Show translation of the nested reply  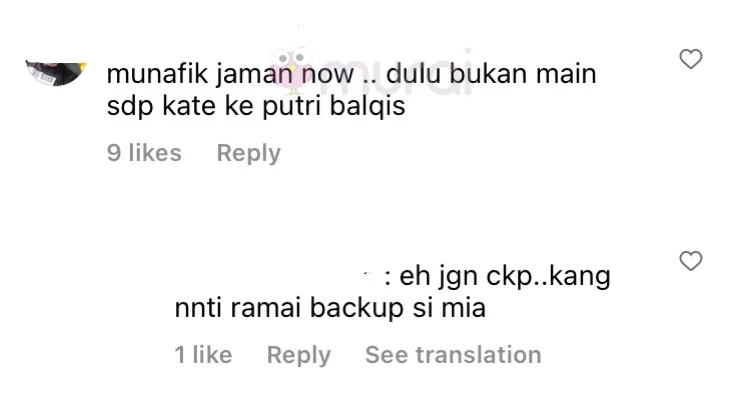pyautogui.click(x=453, y=355)
